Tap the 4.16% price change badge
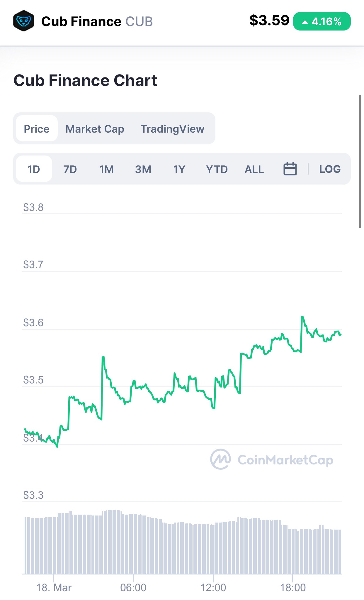The image size is (364, 600). (x=322, y=21)
